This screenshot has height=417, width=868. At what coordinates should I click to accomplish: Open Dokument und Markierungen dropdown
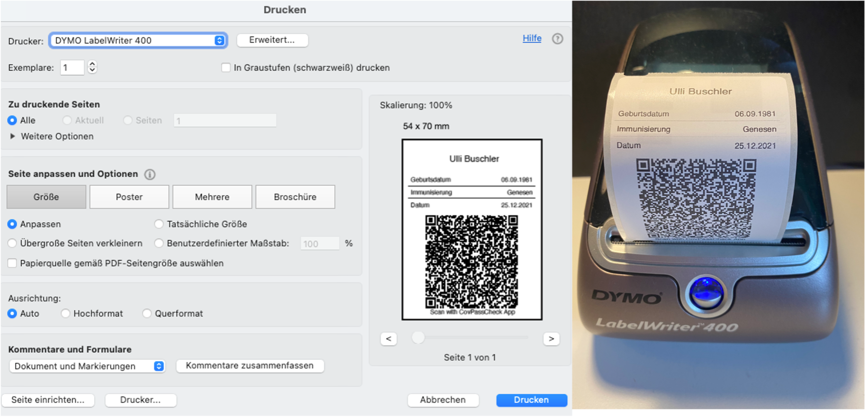point(87,366)
